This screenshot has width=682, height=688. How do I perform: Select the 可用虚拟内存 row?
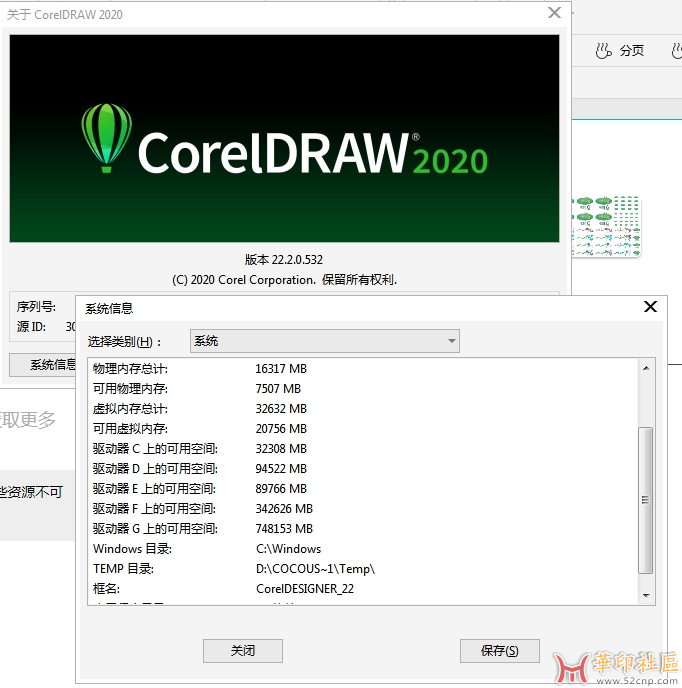pyautogui.click(x=363, y=429)
